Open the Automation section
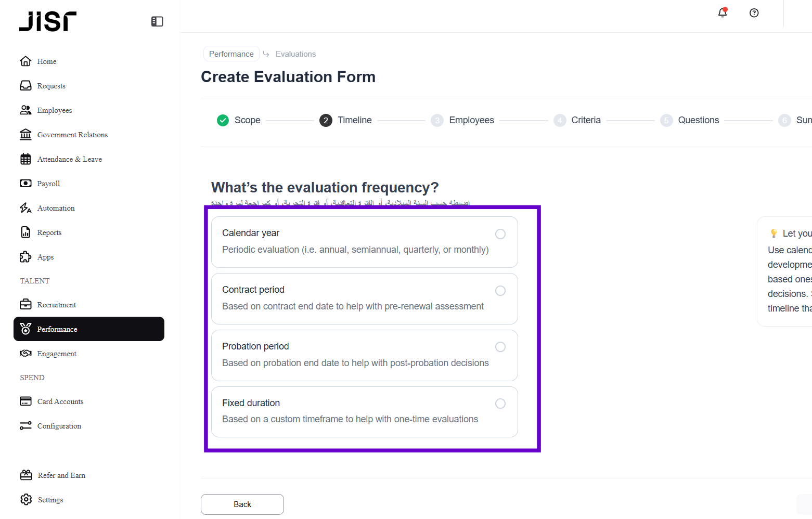 pyautogui.click(x=56, y=208)
